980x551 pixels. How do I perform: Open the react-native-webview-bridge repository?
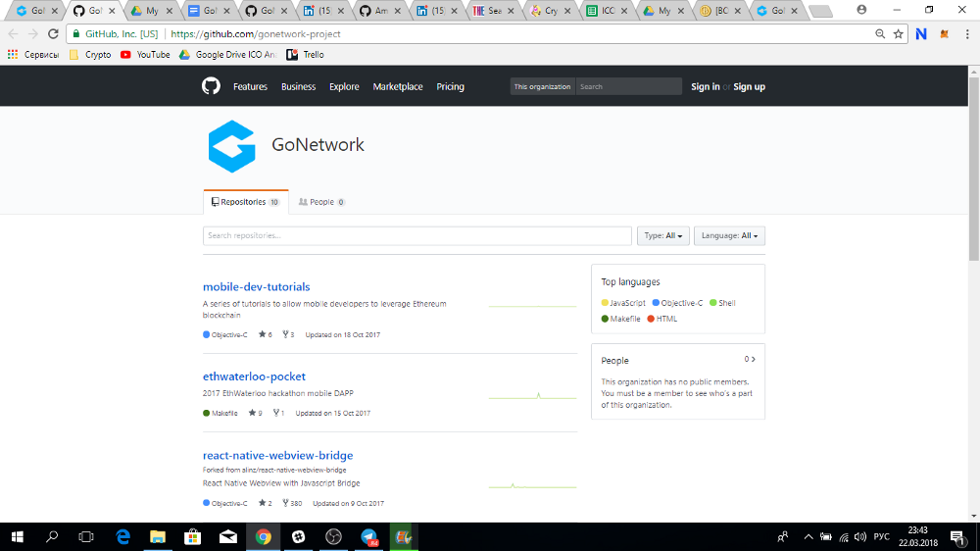click(x=277, y=455)
